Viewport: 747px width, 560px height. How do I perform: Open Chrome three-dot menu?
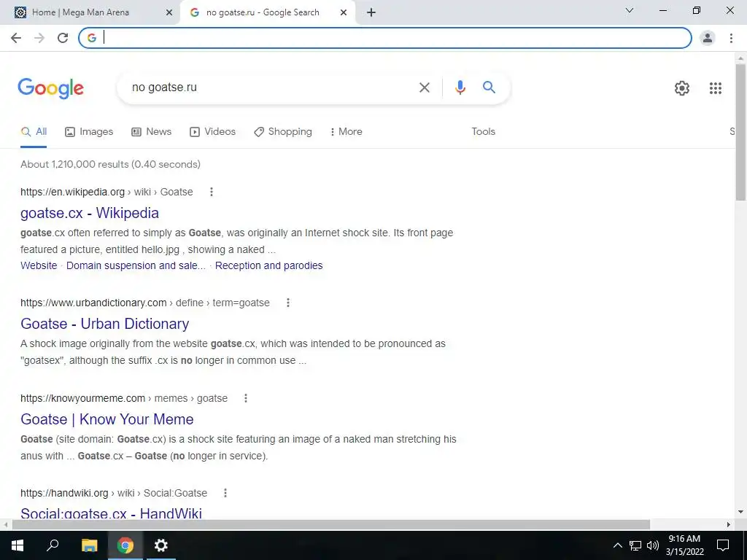coord(731,38)
